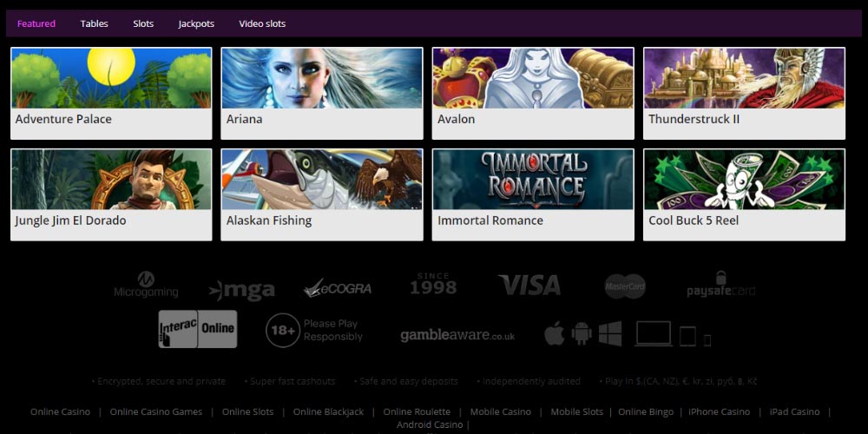This screenshot has height=434, width=868.
Task: Click the Microgaming logo
Action: click(146, 286)
